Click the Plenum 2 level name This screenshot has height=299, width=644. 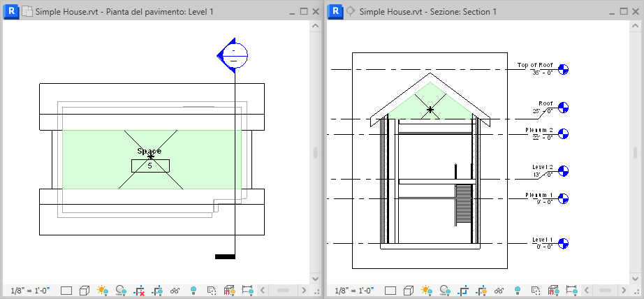(539, 130)
